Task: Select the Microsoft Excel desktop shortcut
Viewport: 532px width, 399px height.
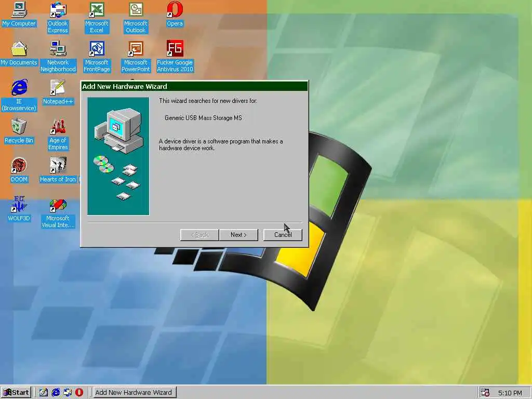Action: [x=97, y=18]
